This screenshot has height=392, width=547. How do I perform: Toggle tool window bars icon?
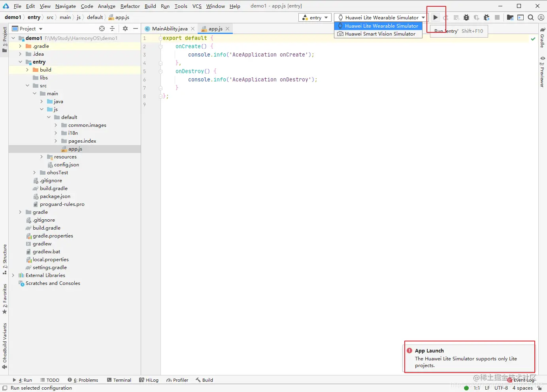click(x=5, y=388)
